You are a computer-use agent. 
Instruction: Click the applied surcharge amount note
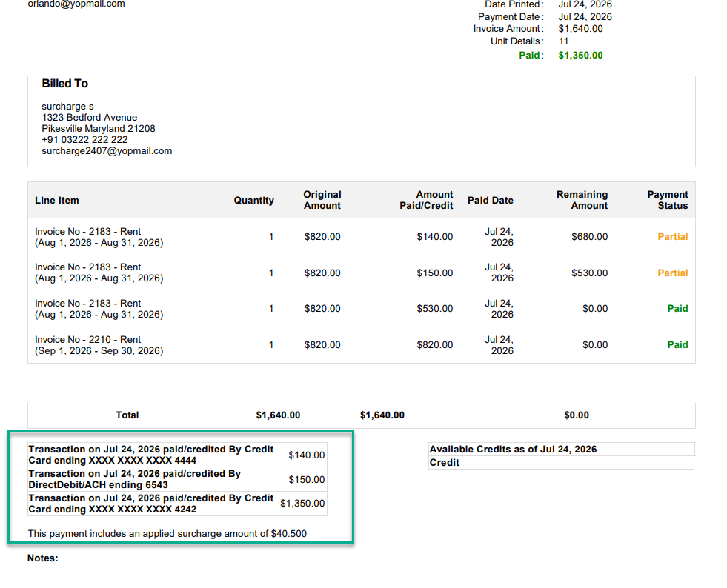(x=167, y=534)
